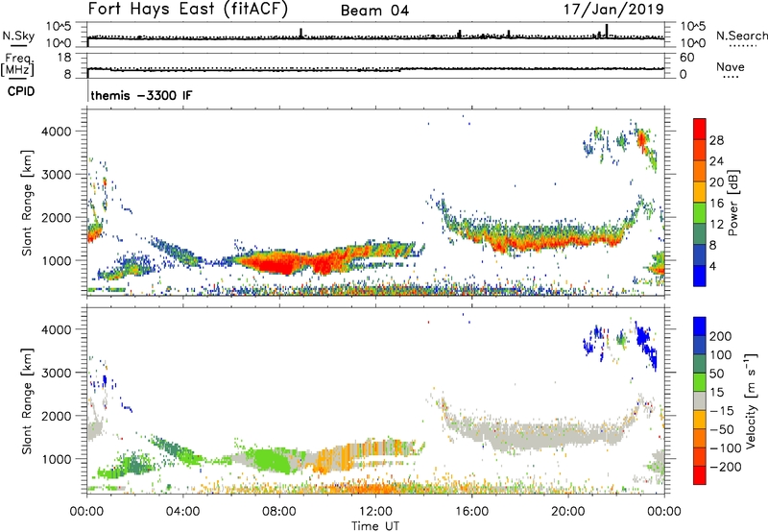Click the "1000" tick of the velocity panel

tap(56, 459)
